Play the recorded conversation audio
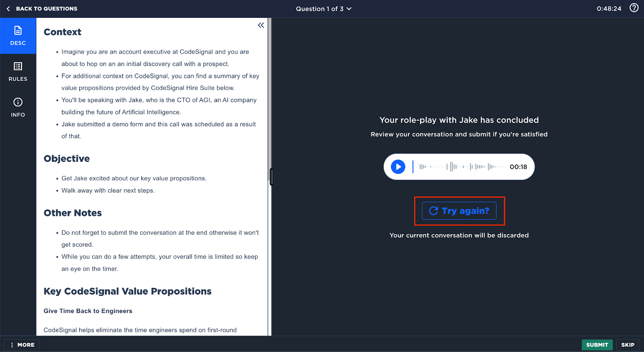 398,167
